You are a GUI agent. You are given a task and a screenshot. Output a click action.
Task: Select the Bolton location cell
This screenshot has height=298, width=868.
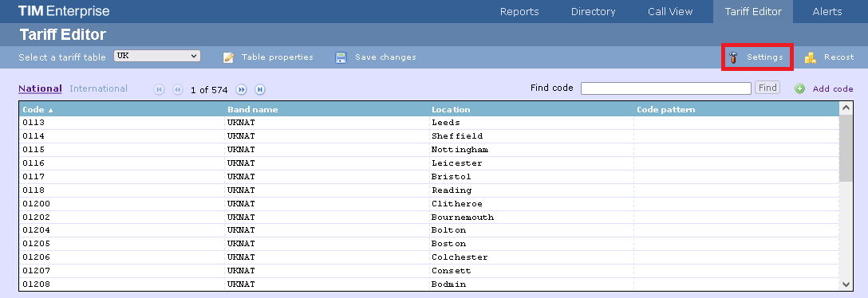531,230
